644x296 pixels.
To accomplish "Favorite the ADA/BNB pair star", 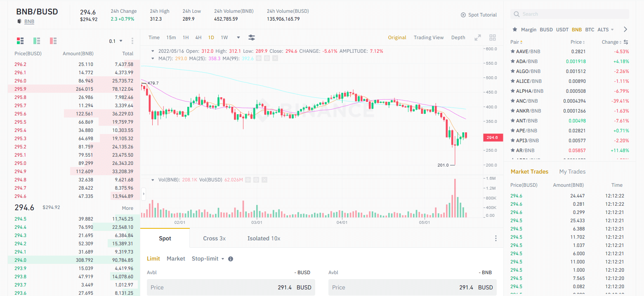I will tap(513, 61).
